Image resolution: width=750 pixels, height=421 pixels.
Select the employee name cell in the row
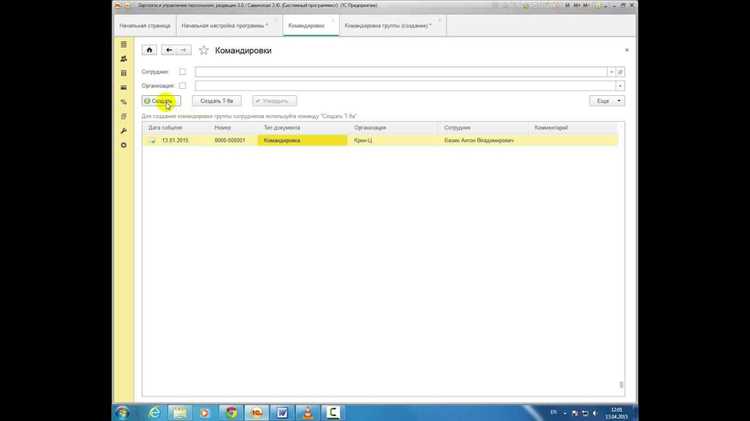click(x=479, y=140)
